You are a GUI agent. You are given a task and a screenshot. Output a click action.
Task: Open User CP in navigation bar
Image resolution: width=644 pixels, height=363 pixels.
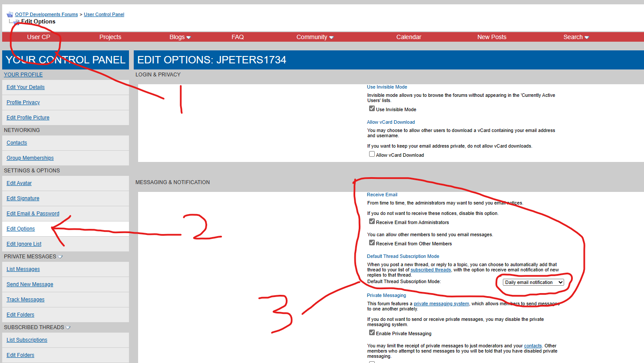pos(39,37)
